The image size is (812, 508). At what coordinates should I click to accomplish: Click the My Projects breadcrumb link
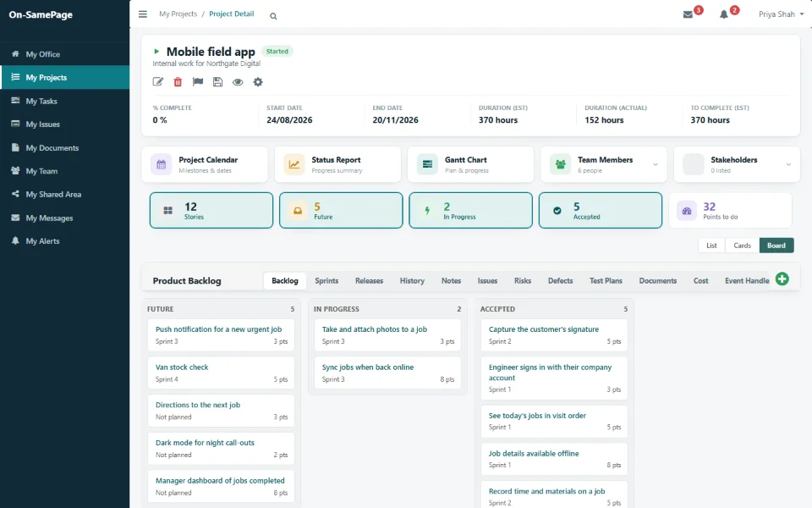click(178, 14)
